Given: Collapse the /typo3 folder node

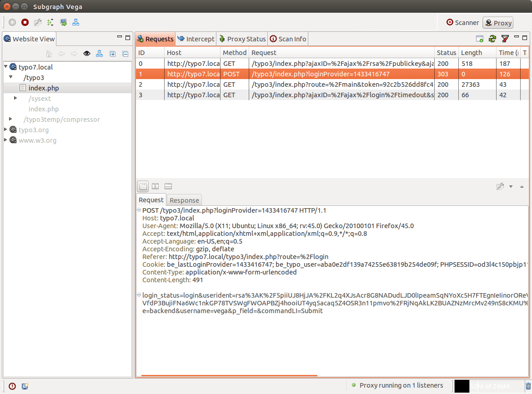Looking at the screenshot, I should [11, 77].
